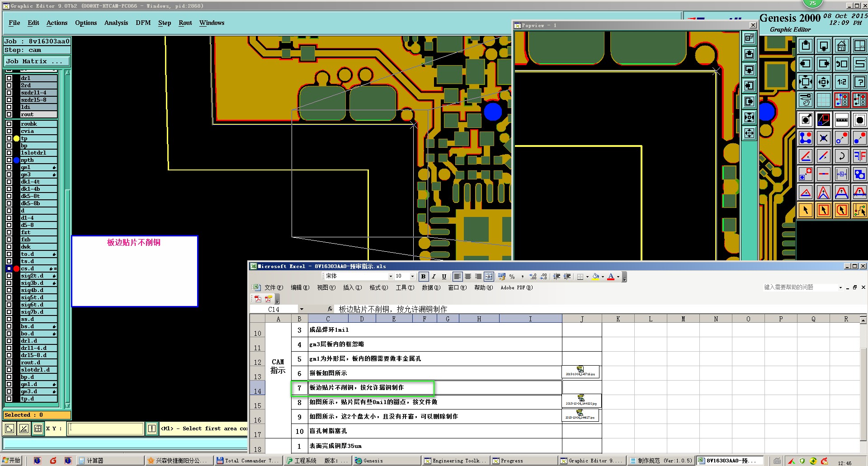The image size is (868, 466).
Task: Click the rotate arrow edit tool
Action: tap(841, 156)
